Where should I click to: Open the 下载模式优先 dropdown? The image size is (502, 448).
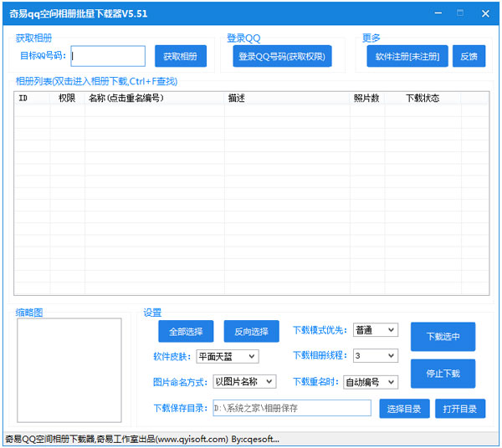tap(376, 330)
